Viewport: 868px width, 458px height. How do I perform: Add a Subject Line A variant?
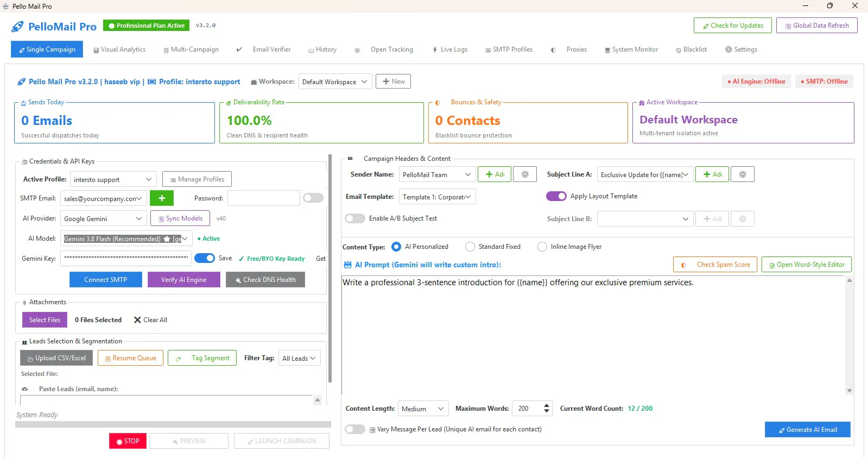click(712, 174)
